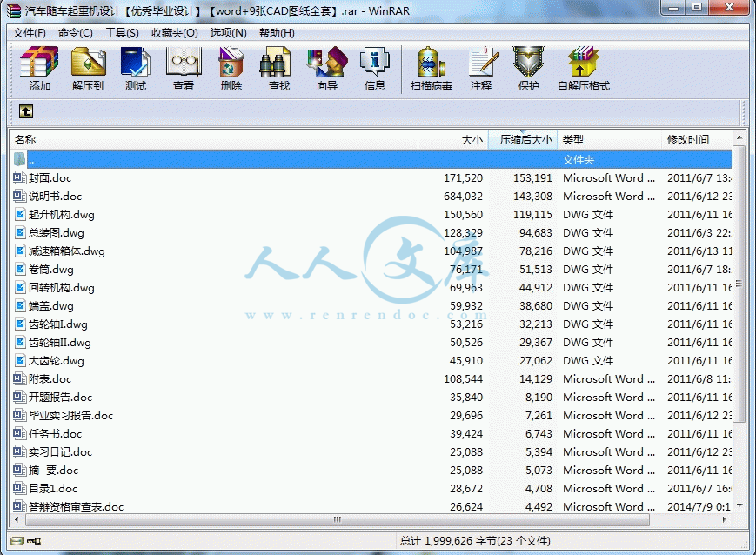Select the 实习日记.doc file
Screen dimensions: 756x555
[x=60, y=452]
